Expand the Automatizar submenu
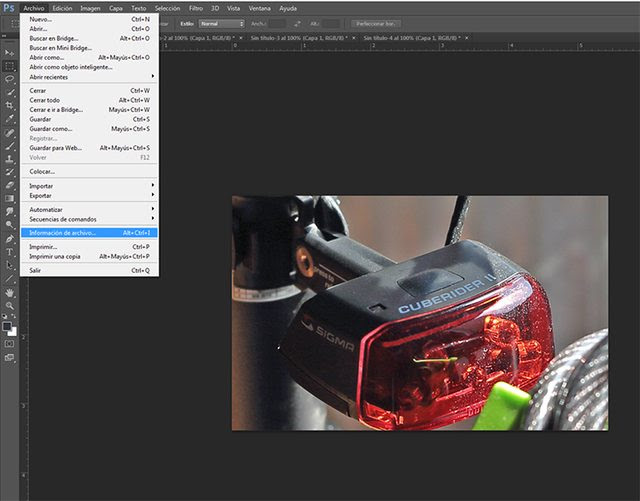640x501 pixels. [x=89, y=209]
